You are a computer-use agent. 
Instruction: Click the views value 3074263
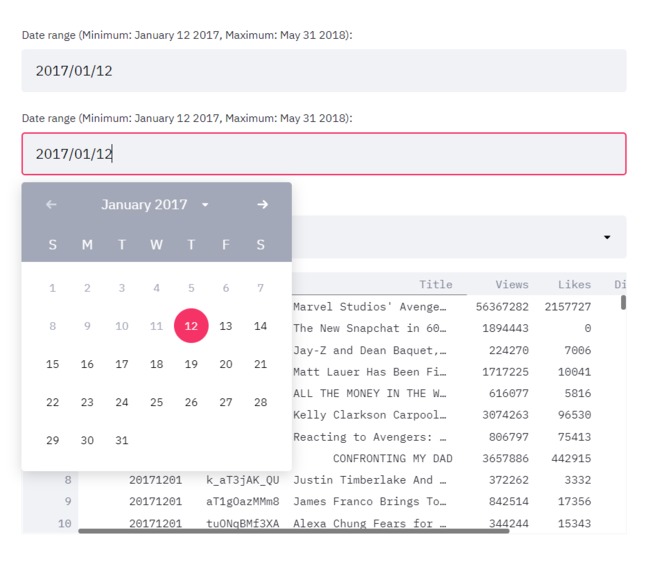(505, 415)
